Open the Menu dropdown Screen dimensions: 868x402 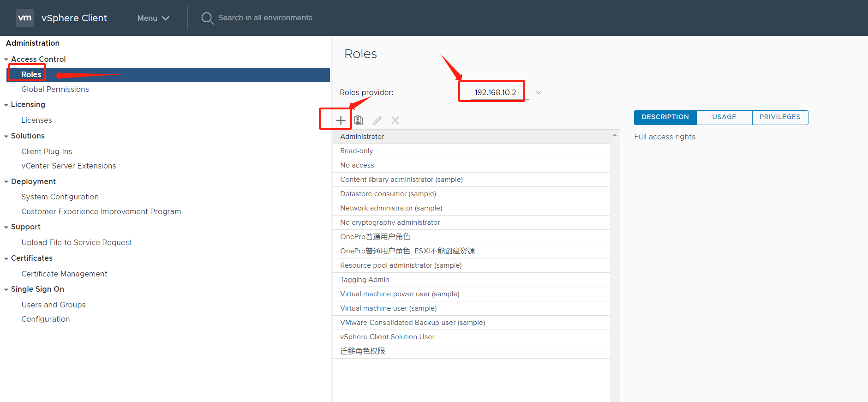(153, 18)
